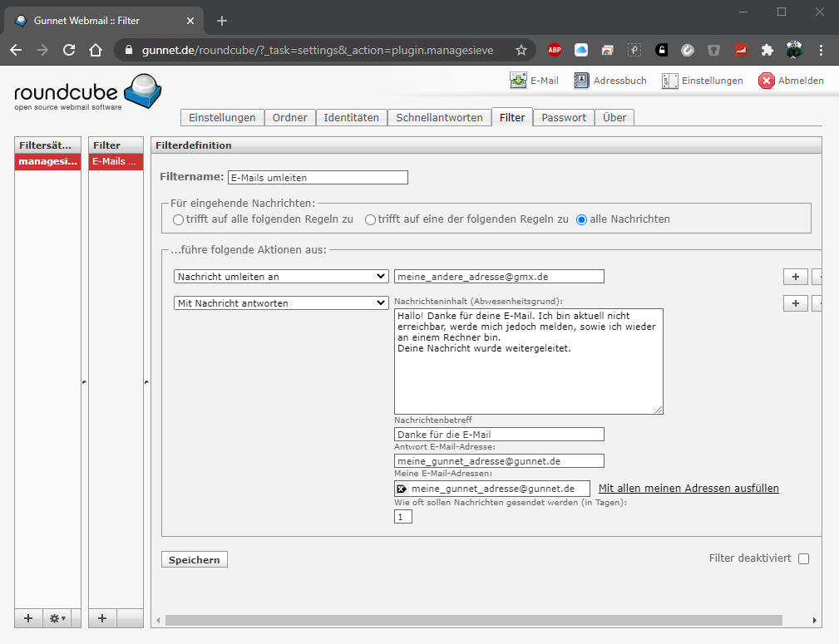Focus the redirect address meine_andere_adresse@gmx.de field

(x=499, y=277)
